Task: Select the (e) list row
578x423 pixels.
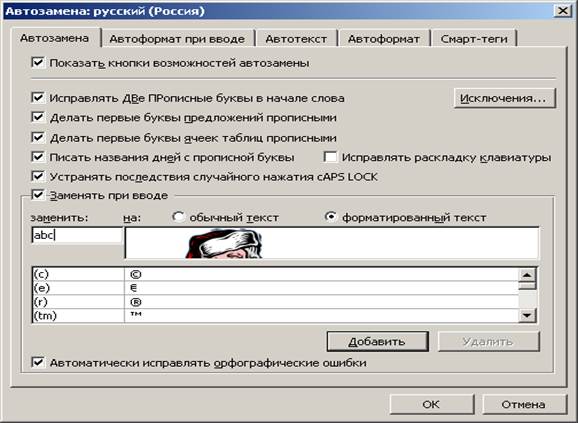Action: pyautogui.click(x=275, y=288)
